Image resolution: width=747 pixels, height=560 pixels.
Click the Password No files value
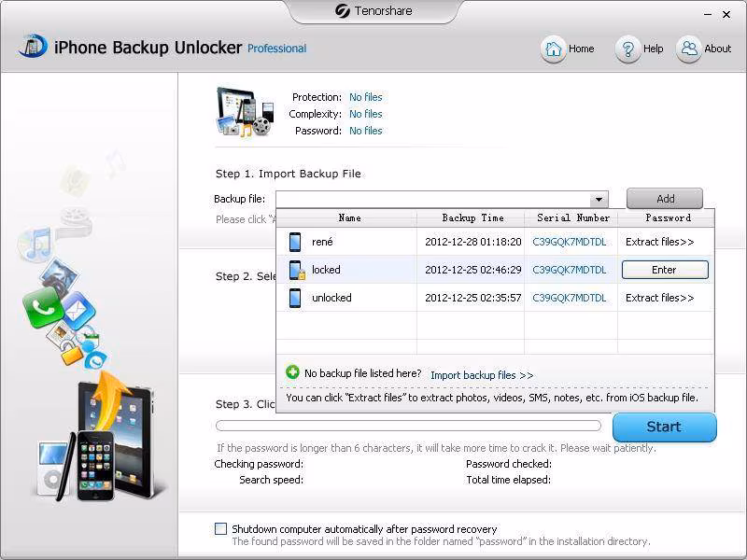(x=366, y=131)
